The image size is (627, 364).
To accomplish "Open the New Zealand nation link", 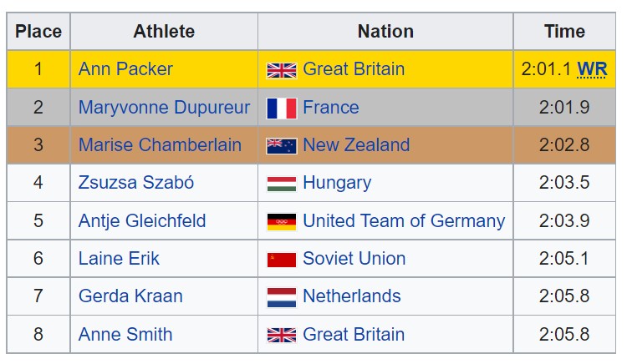I will pyautogui.click(x=356, y=145).
